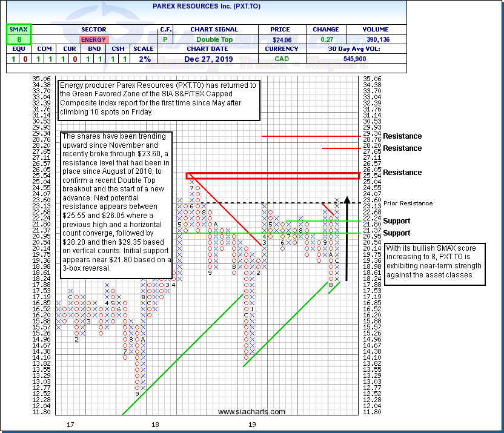The image size is (504, 433).
Task: Open the www.siacharts.com link
Action: [x=251, y=412]
